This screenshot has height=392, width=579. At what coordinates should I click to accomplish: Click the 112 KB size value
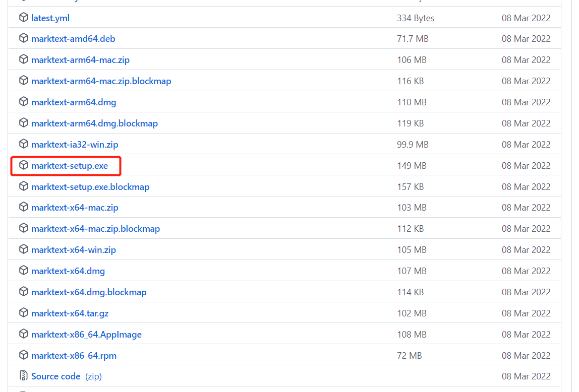pyautogui.click(x=410, y=229)
